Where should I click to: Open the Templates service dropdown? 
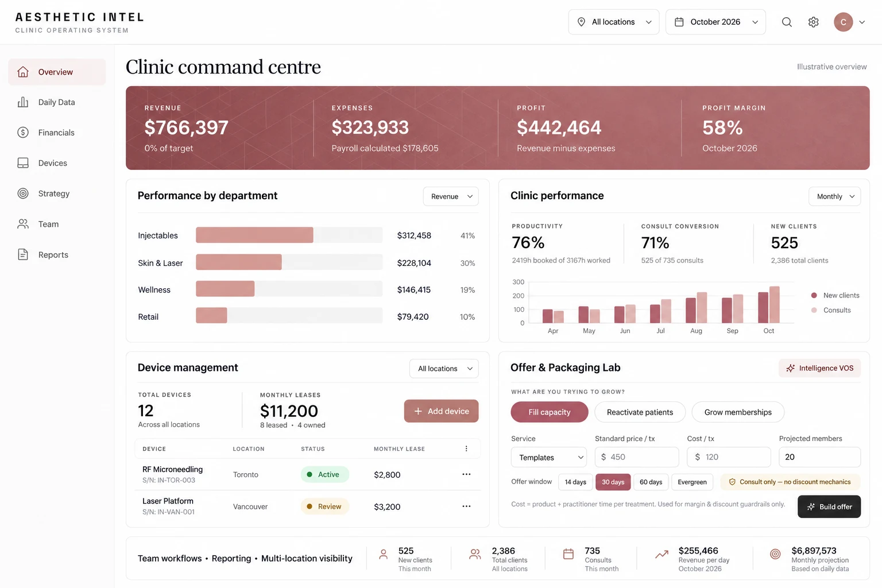(549, 457)
